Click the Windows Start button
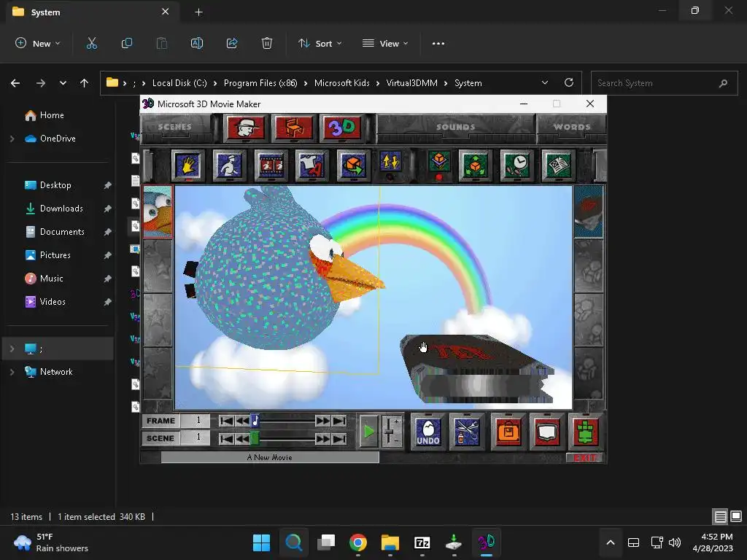This screenshot has height=560, width=747. (x=262, y=542)
